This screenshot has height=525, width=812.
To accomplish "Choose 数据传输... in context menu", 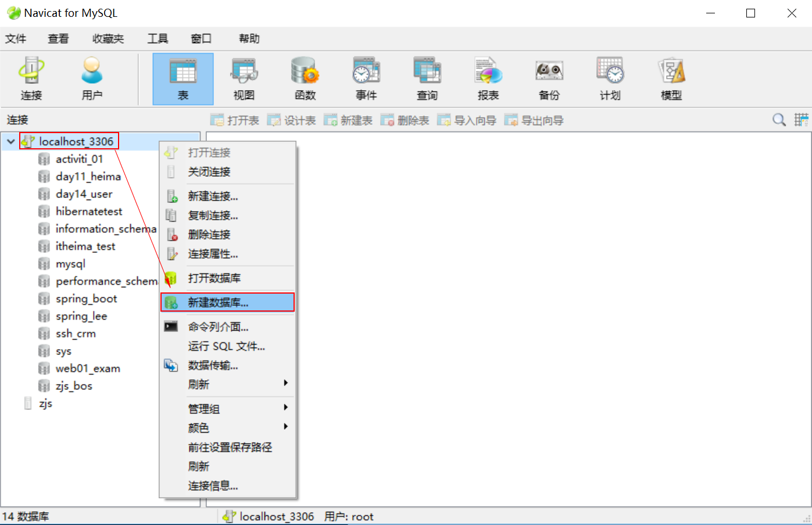I will [228, 365].
